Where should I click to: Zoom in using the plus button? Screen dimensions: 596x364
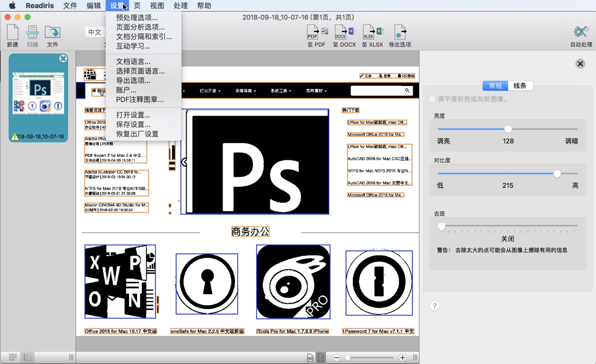(x=403, y=358)
